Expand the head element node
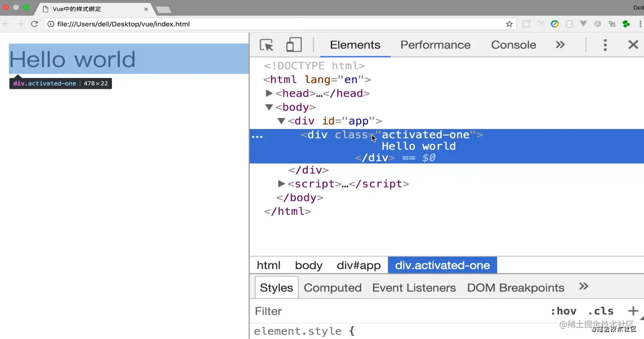The width and height of the screenshot is (644, 339). (269, 93)
